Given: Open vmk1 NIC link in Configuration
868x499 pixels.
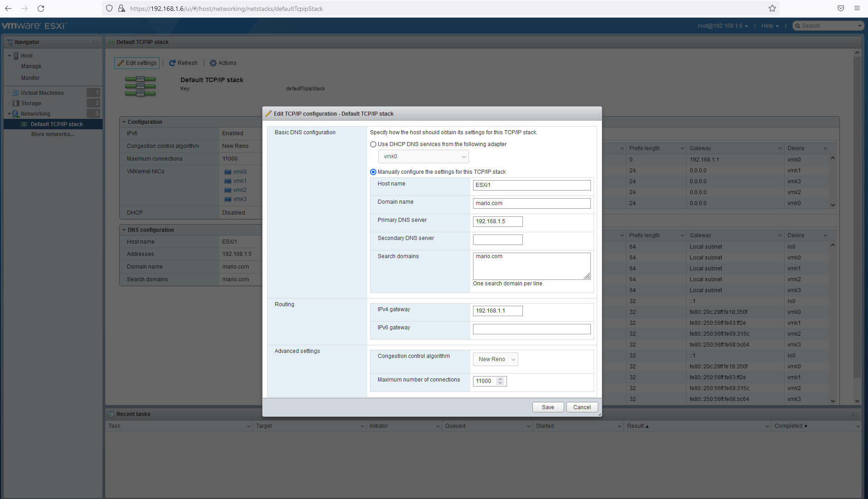Looking at the screenshot, I should [240, 181].
